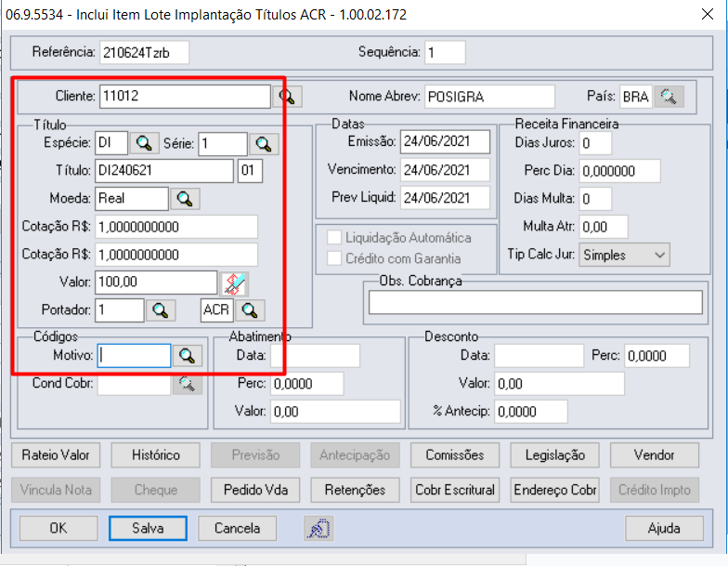Open Histórico
This screenshot has height=566, width=728.
coord(156,455)
